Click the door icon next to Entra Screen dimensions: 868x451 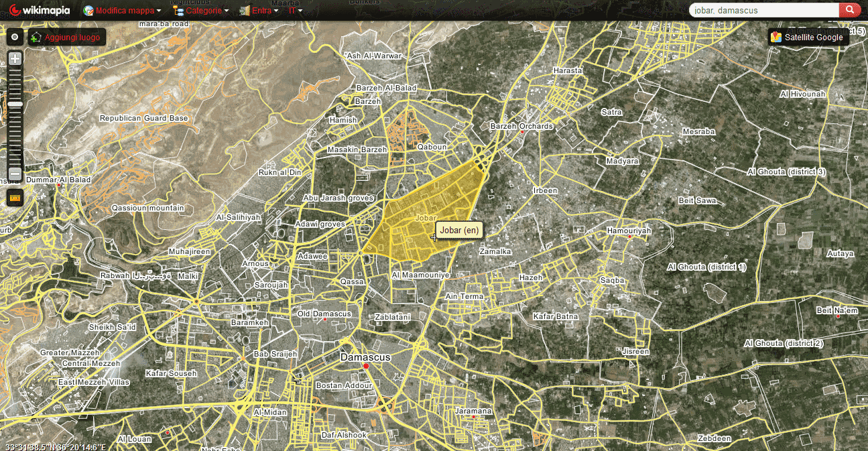pos(244,10)
